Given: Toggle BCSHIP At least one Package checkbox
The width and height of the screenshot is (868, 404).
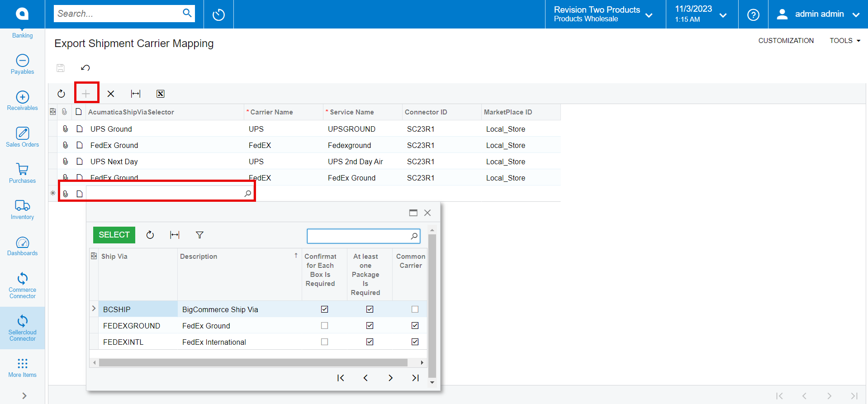Looking at the screenshot, I should [x=370, y=309].
